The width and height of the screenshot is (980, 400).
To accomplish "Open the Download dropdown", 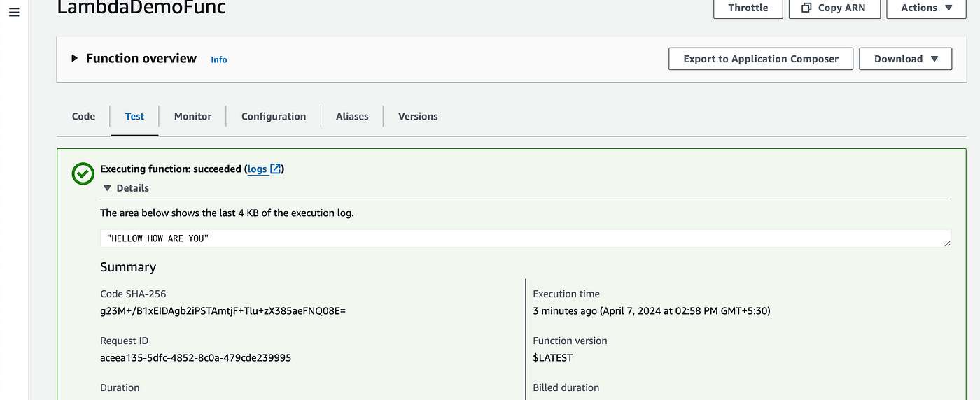I will point(905,59).
